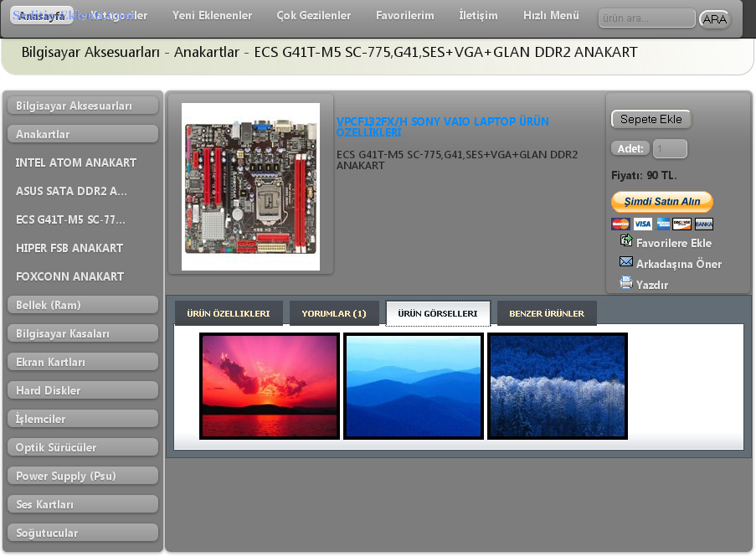
Task: Select the ÜRÜN GÖRSELLERİ tab
Action: (438, 313)
